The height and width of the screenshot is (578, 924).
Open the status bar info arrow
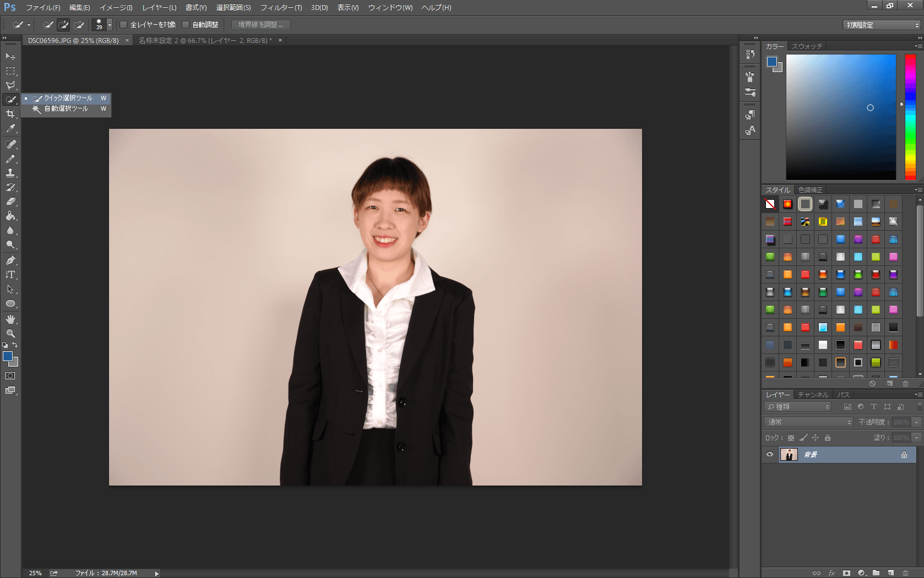coord(156,574)
